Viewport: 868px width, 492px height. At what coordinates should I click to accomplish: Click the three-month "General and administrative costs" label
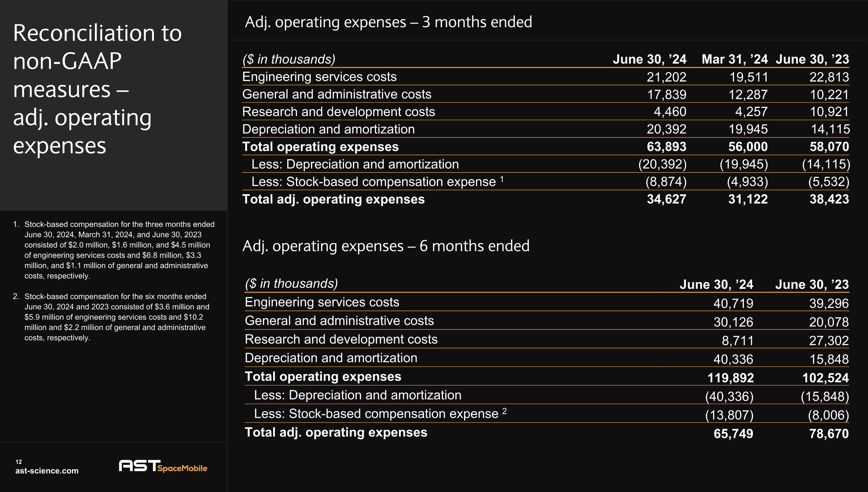click(337, 94)
